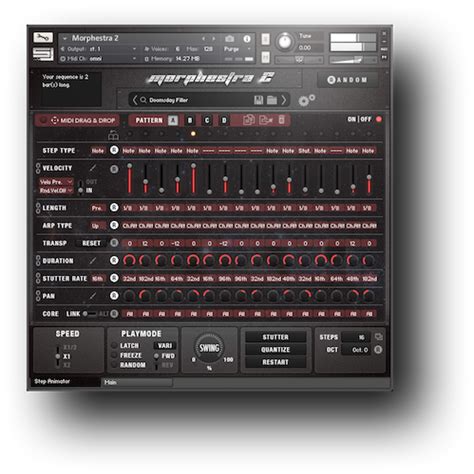Click the lock icon above Step Type

pos(113,135)
